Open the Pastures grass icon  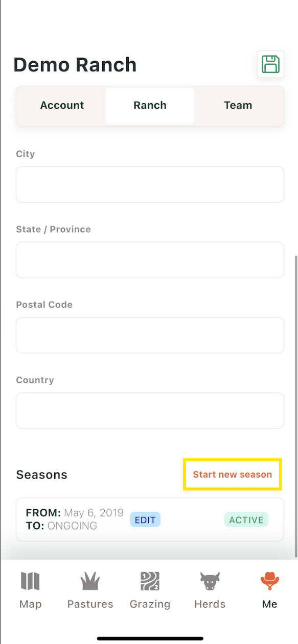(90, 581)
